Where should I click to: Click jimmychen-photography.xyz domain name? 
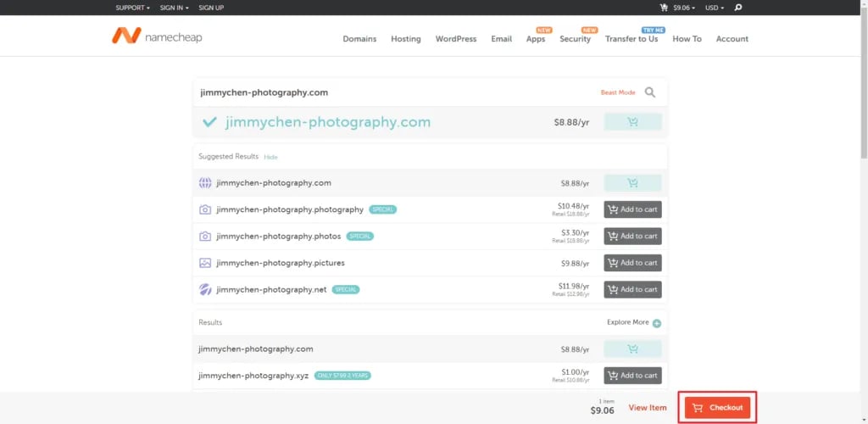(253, 376)
